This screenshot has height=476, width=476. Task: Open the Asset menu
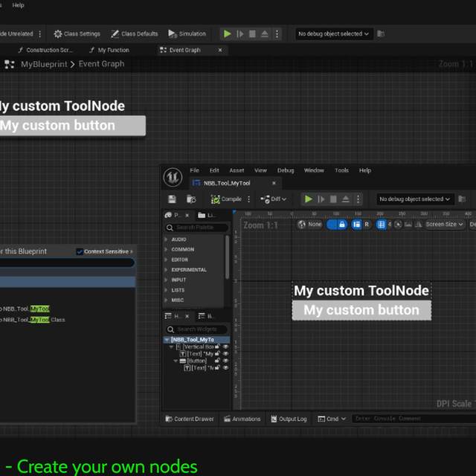[237, 170]
